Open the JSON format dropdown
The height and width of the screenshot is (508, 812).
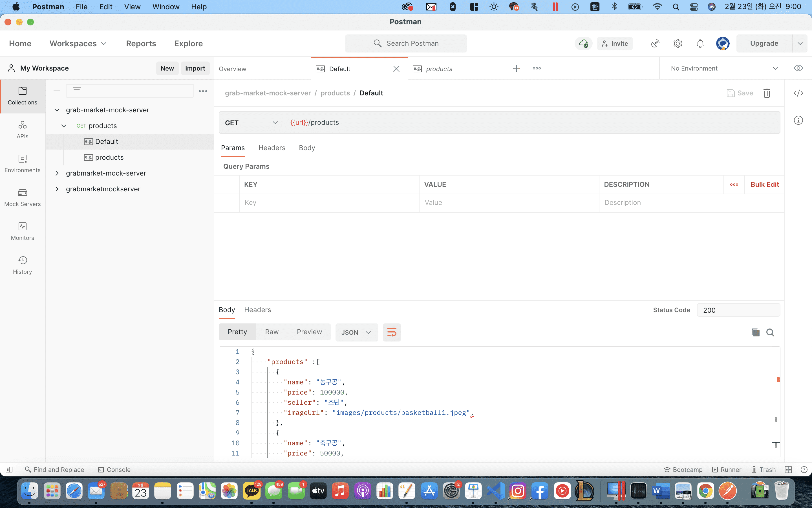[356, 332]
